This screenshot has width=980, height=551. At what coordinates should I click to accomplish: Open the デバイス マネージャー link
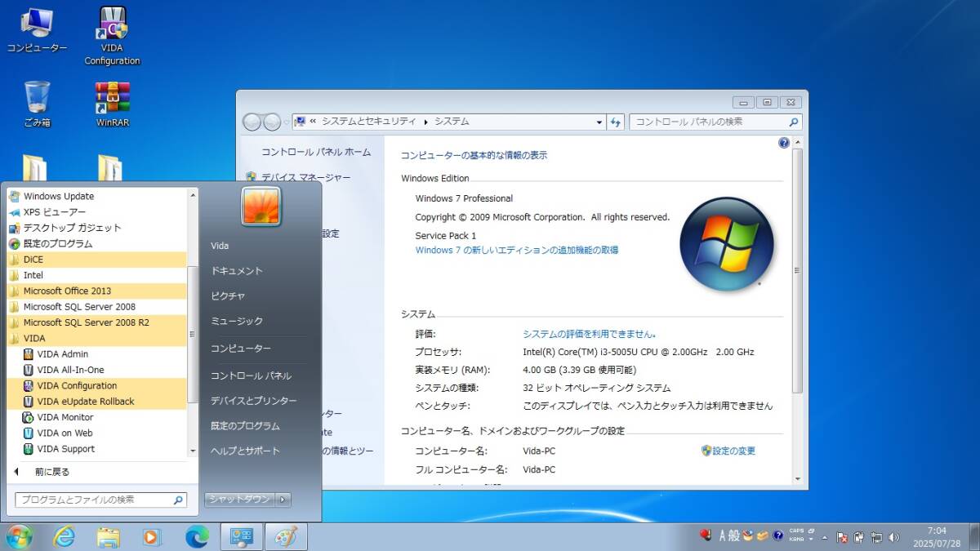pos(306,177)
